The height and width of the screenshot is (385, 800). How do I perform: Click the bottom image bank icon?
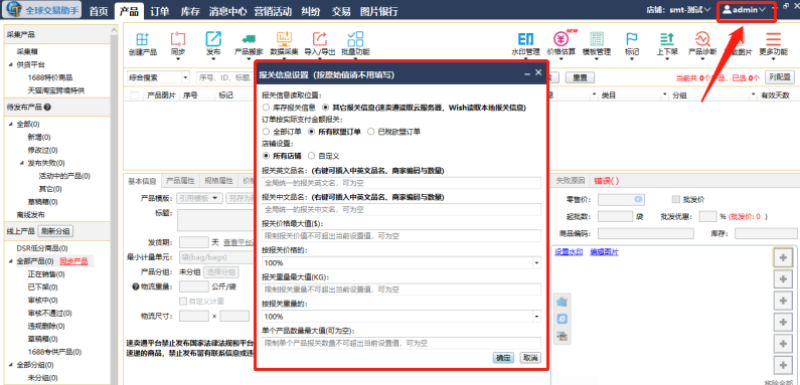click(562, 337)
